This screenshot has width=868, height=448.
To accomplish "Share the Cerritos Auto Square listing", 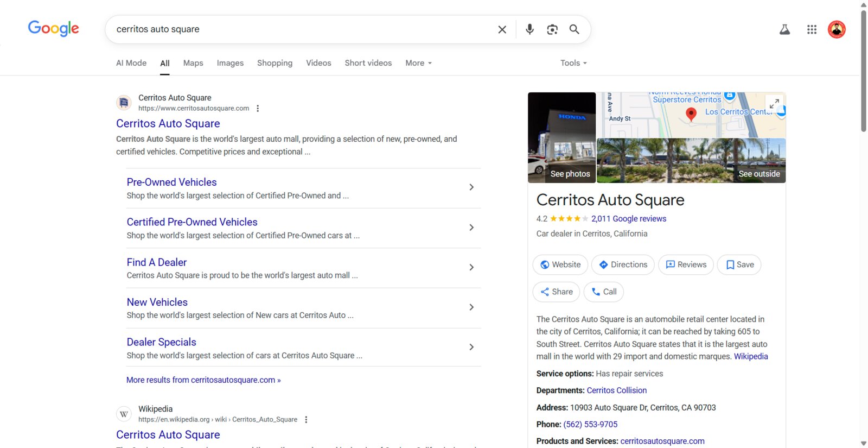I will coord(556,292).
